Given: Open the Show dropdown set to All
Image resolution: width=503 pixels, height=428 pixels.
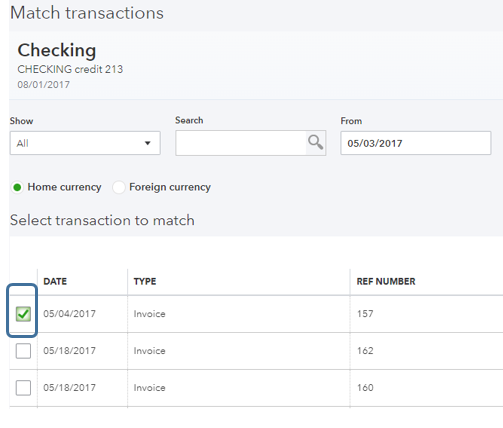Looking at the screenshot, I should coord(85,143).
